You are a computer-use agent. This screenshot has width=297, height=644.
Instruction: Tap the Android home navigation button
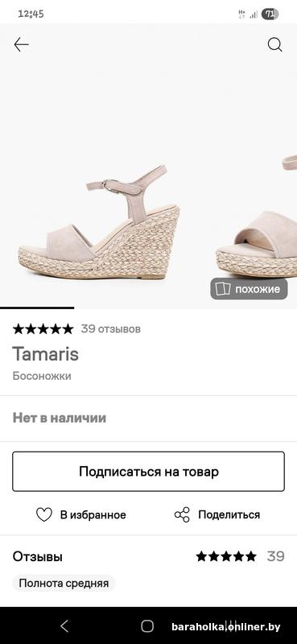[147, 626]
